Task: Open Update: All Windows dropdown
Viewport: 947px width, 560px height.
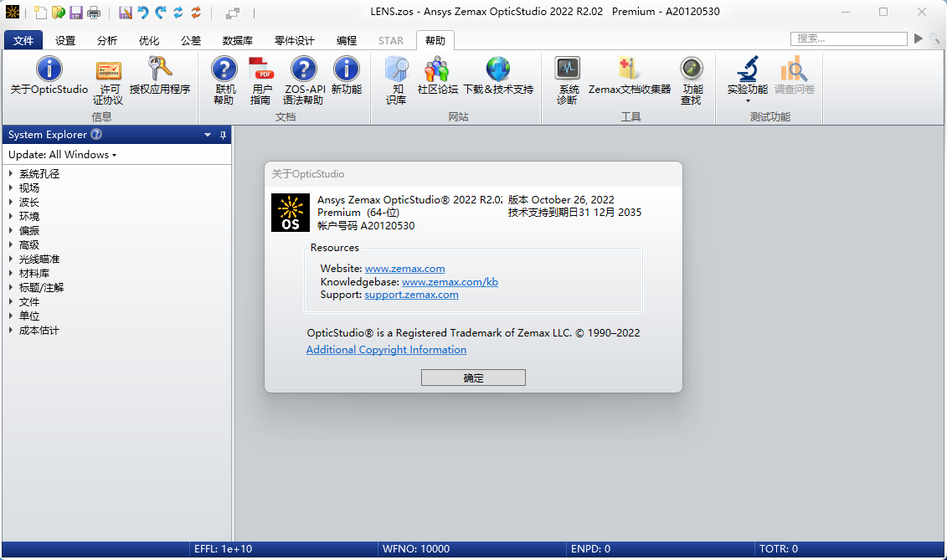Action: tap(62, 155)
